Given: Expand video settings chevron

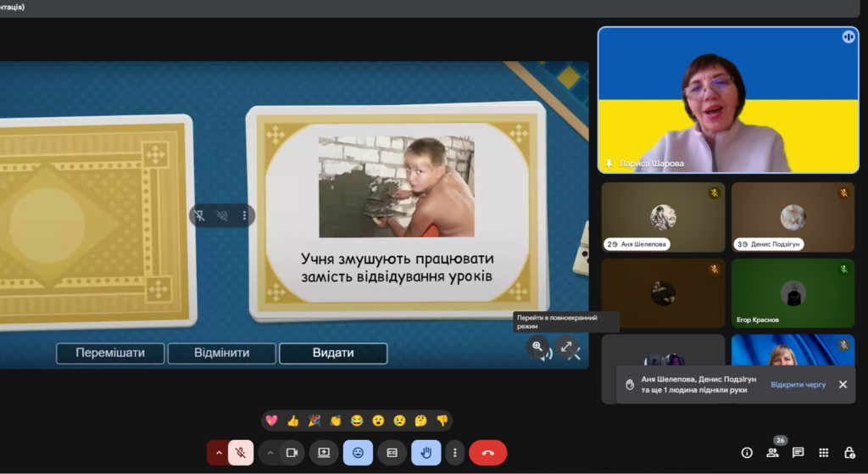Looking at the screenshot, I should tap(270, 453).
